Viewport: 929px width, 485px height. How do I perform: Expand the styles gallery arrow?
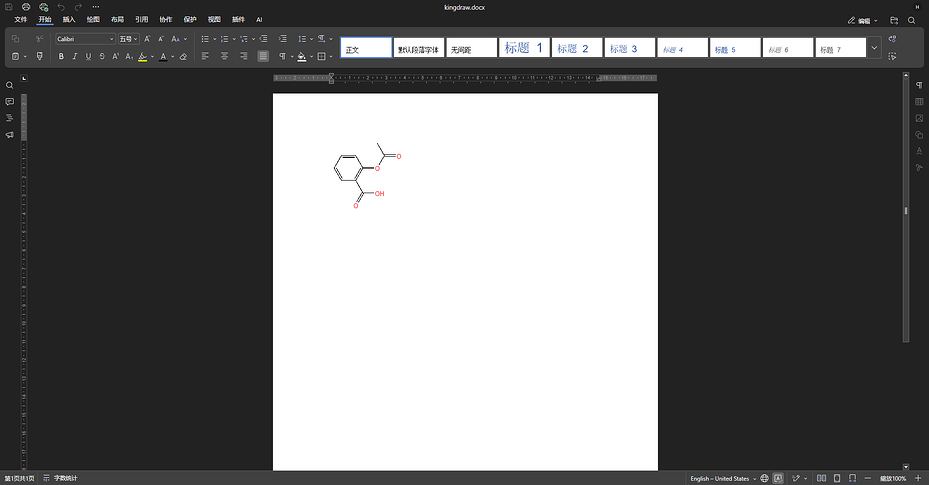click(x=874, y=47)
